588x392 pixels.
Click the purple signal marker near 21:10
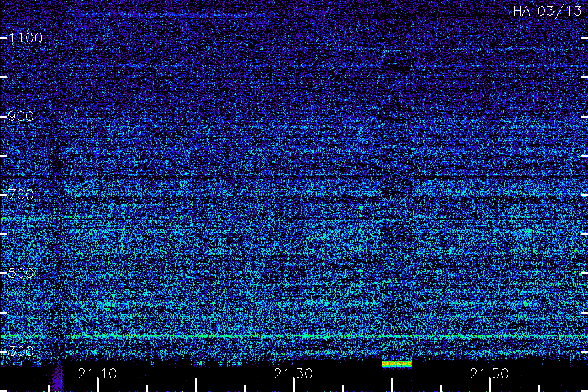(x=57, y=377)
